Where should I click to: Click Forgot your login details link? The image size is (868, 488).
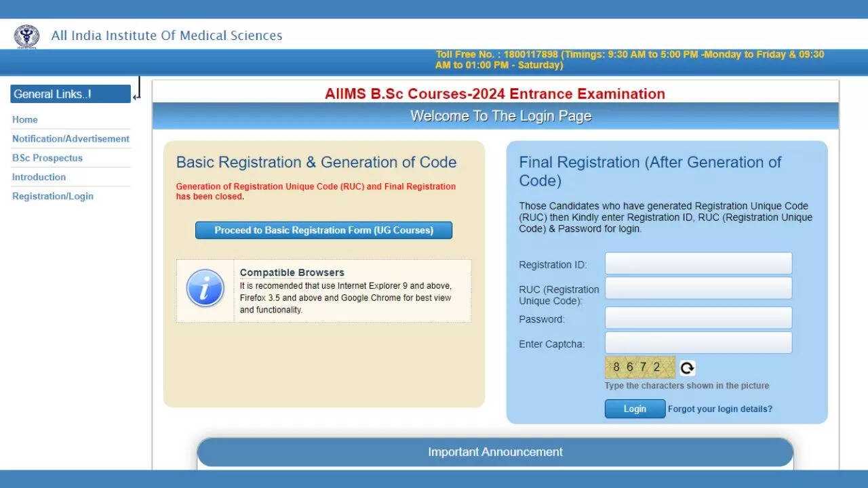pos(719,409)
